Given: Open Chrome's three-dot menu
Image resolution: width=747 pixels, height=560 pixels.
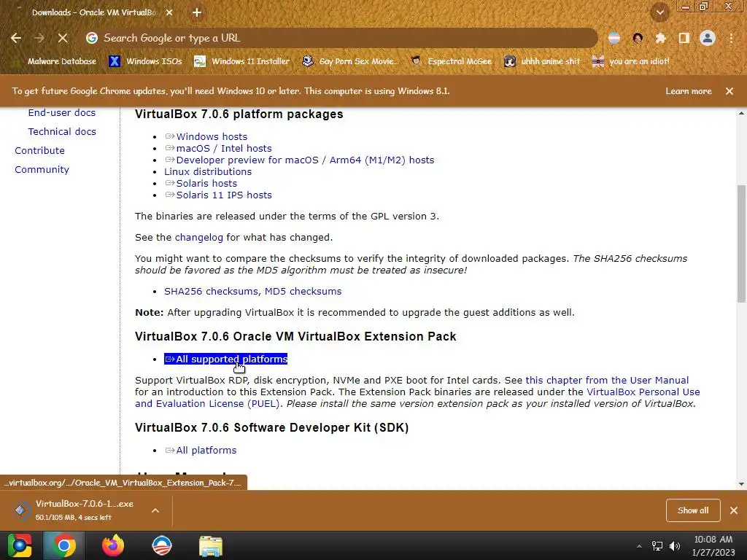Looking at the screenshot, I should coord(731,38).
